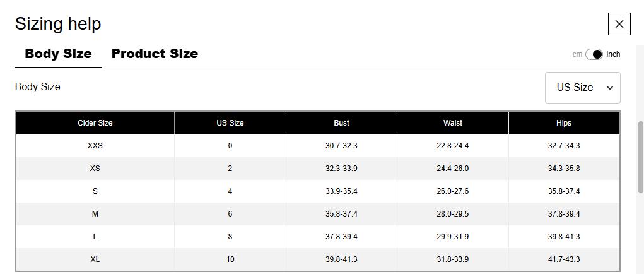644x274 pixels.
Task: Click the dropdown chevron beside US Size
Action: tap(609, 88)
